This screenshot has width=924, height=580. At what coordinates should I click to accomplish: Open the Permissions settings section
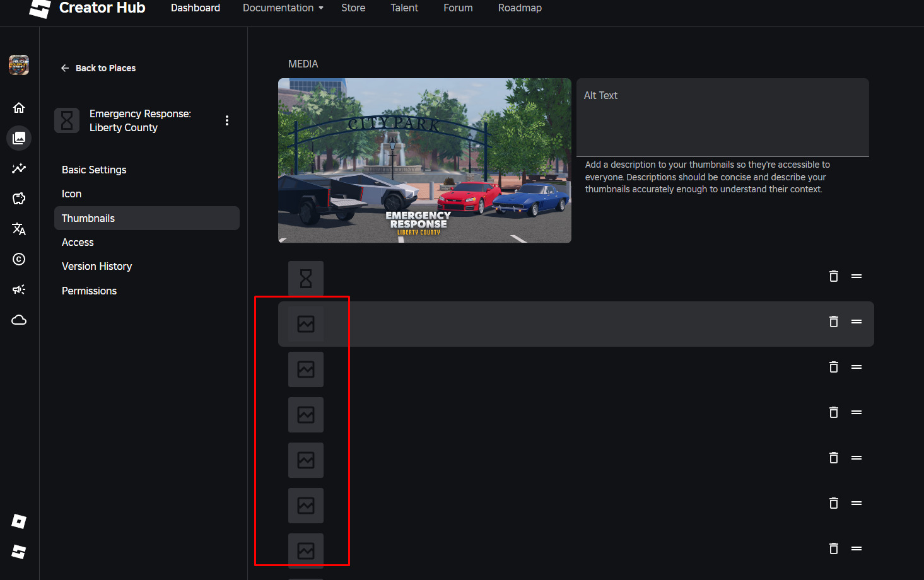[x=89, y=291]
